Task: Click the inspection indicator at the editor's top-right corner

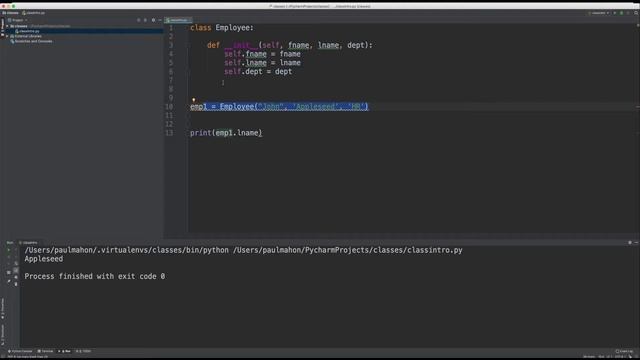Action: [638, 25]
